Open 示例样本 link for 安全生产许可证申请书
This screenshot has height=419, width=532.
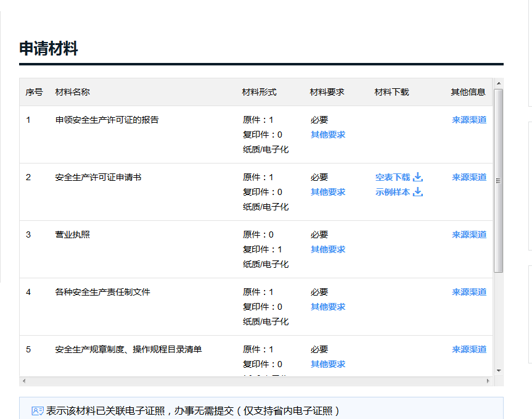tap(392, 192)
